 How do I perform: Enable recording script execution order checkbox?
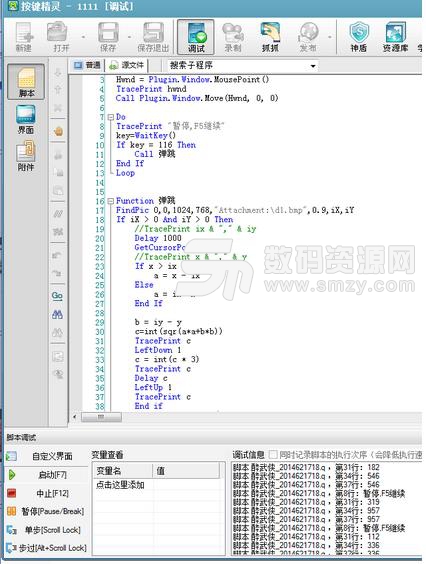[273, 455]
